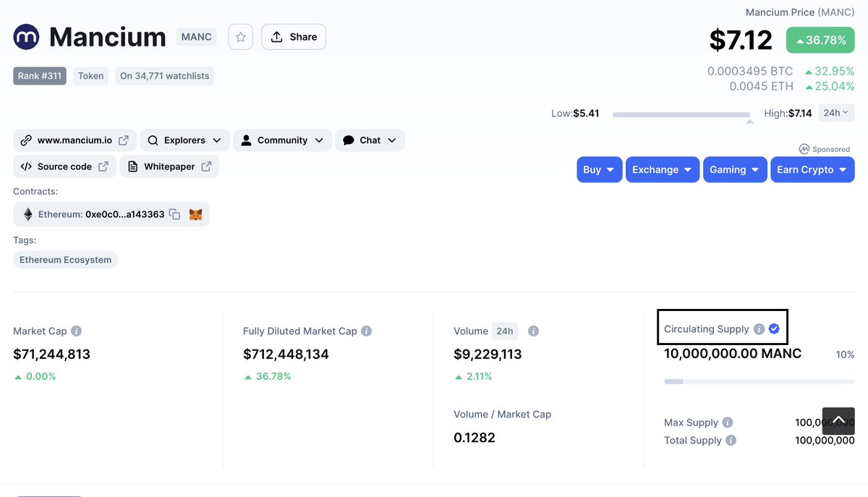Open Volume info tooltip icon
Screen dimensions: 868x497
(533, 331)
